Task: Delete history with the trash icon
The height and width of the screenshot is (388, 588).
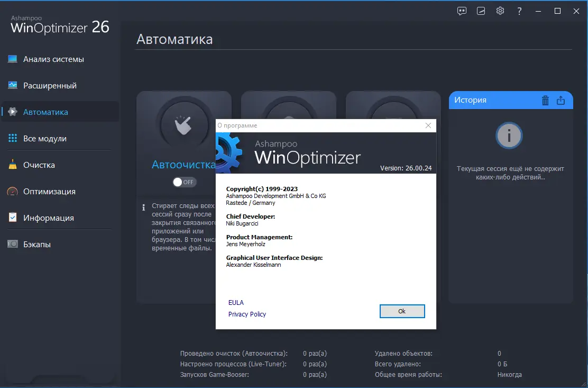Action: pyautogui.click(x=545, y=100)
